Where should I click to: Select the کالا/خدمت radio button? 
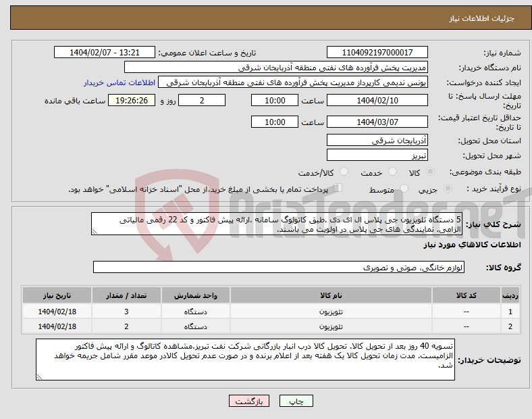click(x=344, y=172)
